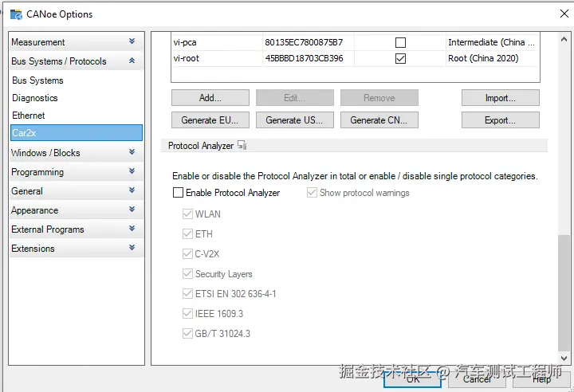Expand the General category
The width and height of the screenshot is (574, 392).
pos(132,190)
